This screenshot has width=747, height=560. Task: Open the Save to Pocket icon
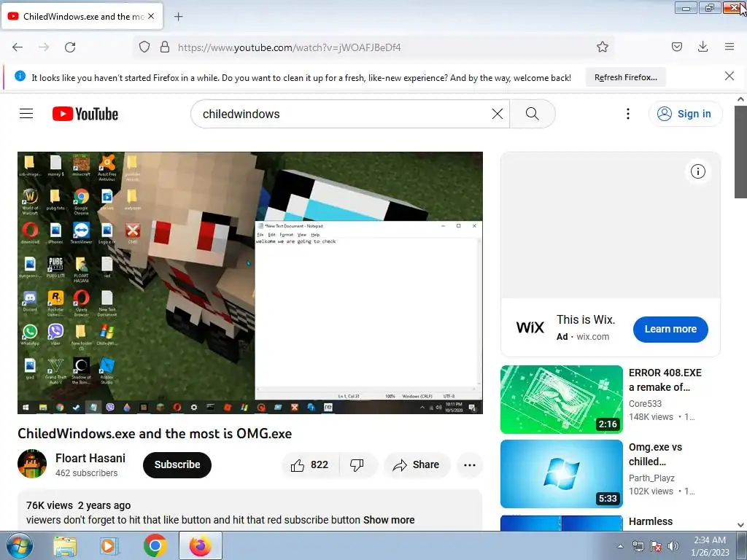click(x=676, y=47)
